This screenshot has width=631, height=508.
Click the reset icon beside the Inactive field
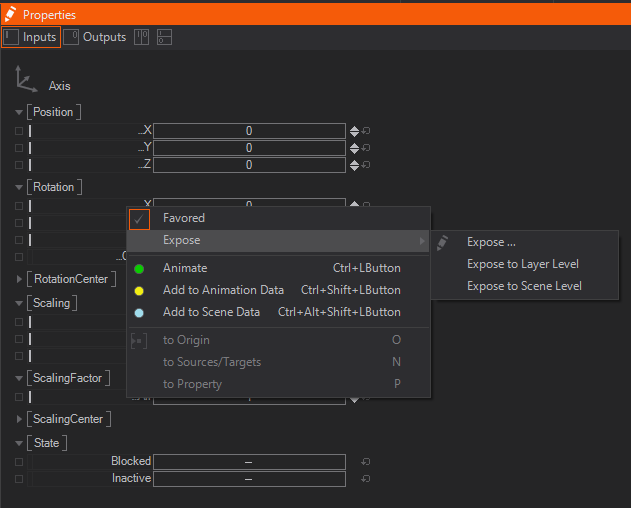click(x=367, y=479)
